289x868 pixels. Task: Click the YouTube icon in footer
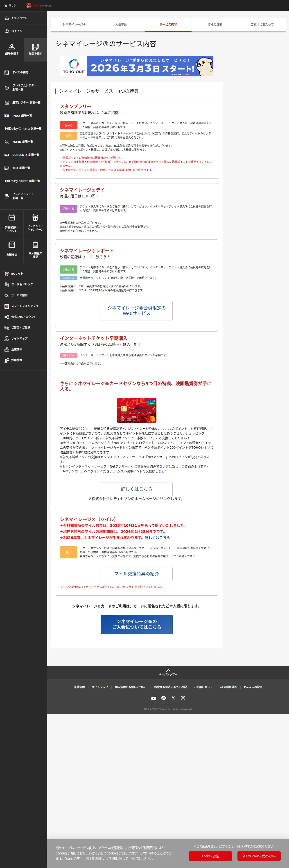point(154,698)
